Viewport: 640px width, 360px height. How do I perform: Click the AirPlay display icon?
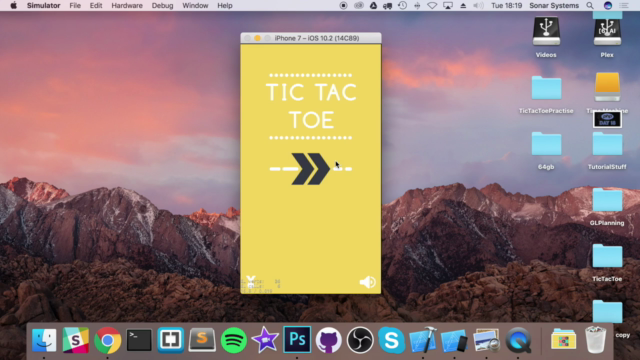(448, 5)
